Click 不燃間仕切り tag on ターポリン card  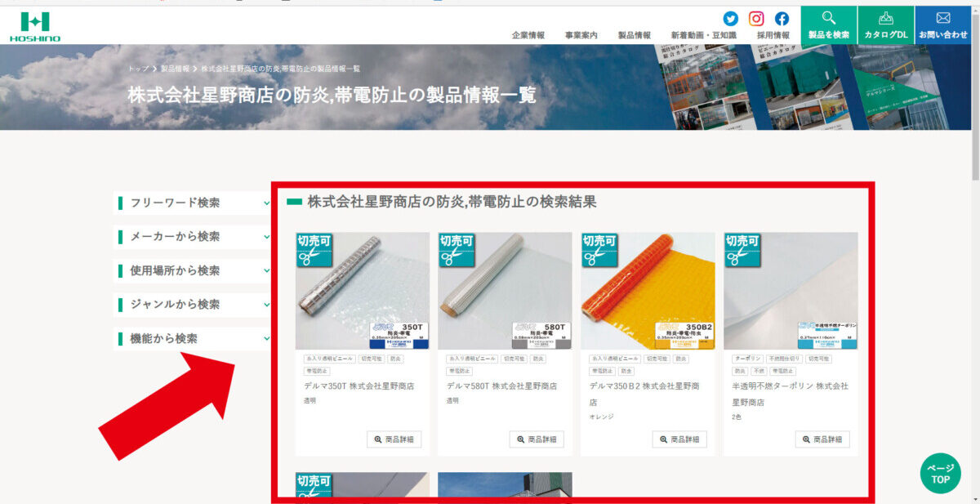(x=783, y=359)
